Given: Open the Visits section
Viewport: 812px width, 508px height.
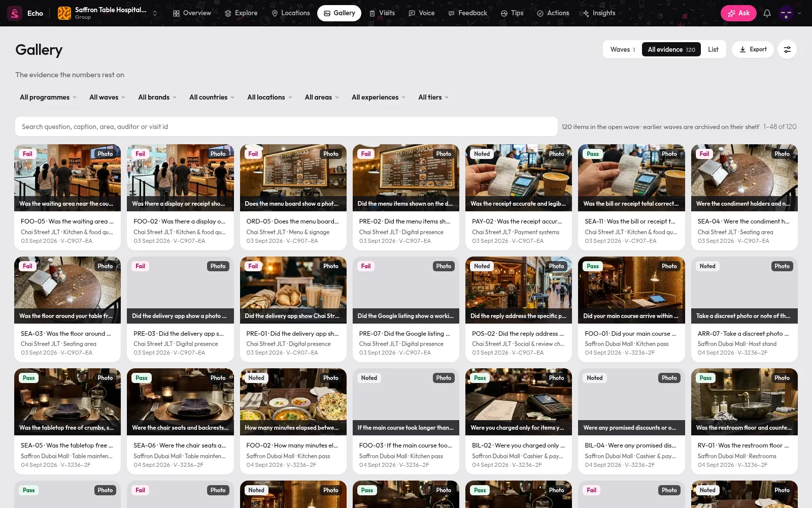Looking at the screenshot, I should [x=382, y=13].
